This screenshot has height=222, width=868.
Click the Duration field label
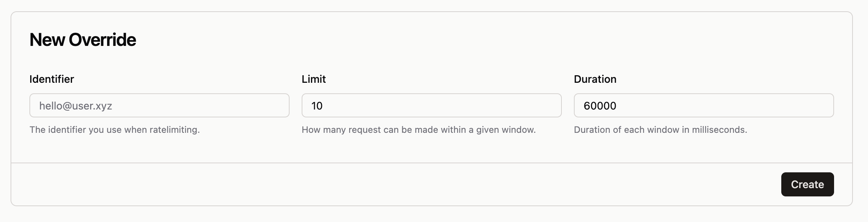(x=595, y=79)
